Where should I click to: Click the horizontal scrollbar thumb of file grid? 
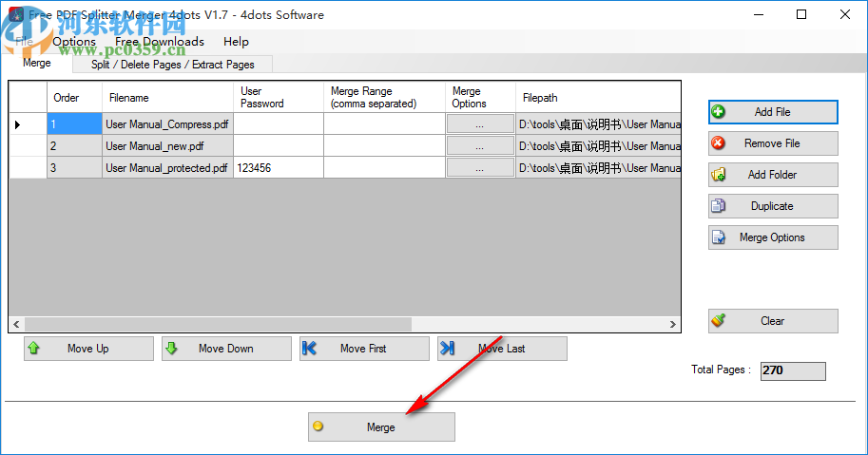point(218,324)
